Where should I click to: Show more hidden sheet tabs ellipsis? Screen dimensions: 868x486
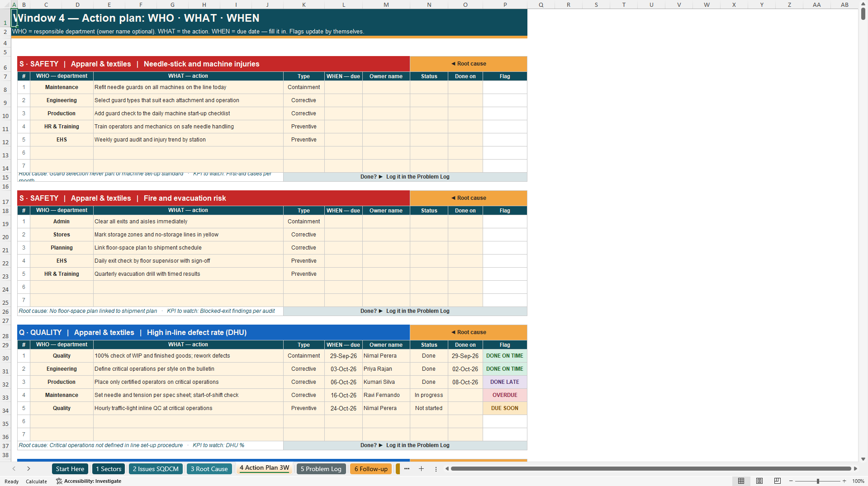pos(407,469)
